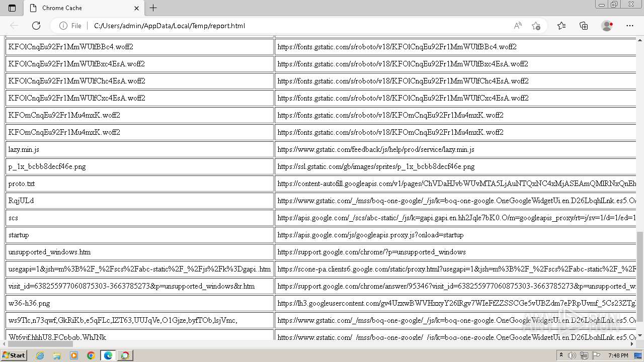Select the lazy.min.js filename cell
Viewport: 644px width, 362px height.
(139, 149)
